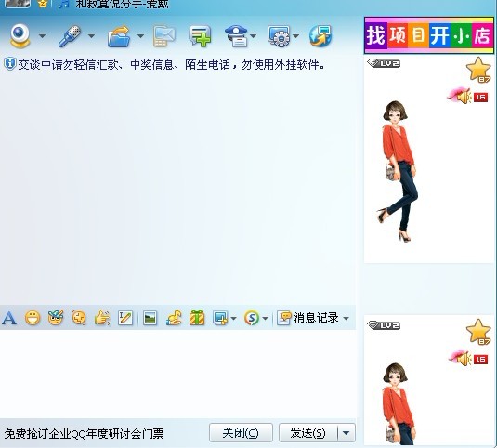Click the report police hat icon

pos(236,36)
